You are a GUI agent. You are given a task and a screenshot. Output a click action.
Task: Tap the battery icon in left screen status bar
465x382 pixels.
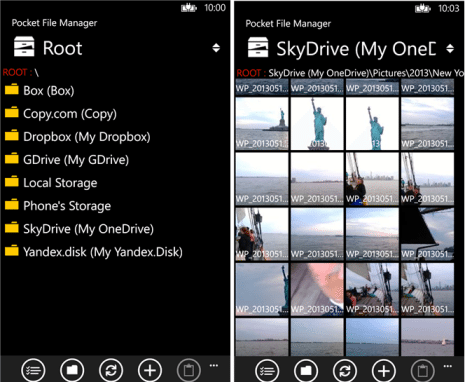189,7
